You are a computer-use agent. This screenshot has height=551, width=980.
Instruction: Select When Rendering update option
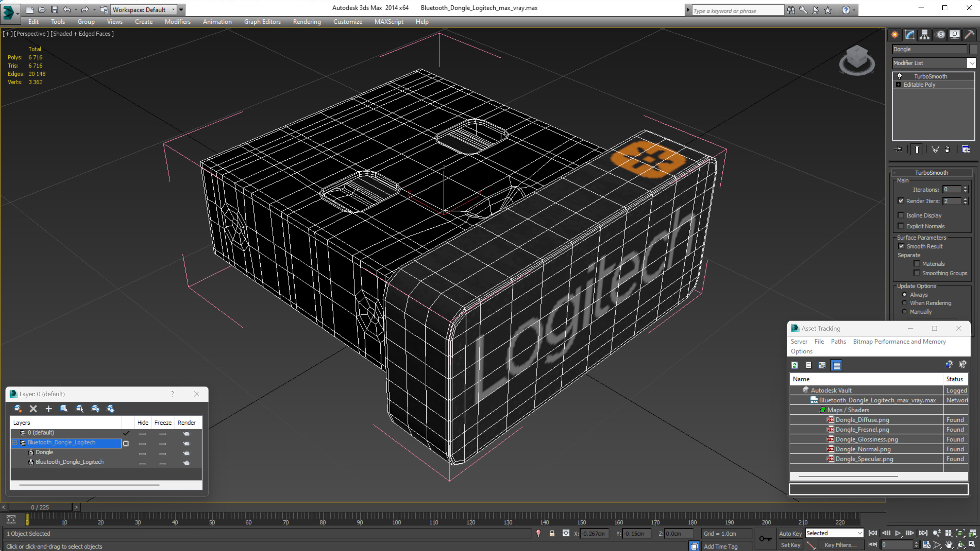pyautogui.click(x=904, y=303)
